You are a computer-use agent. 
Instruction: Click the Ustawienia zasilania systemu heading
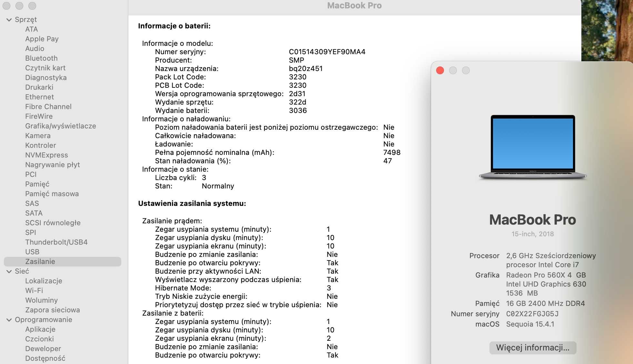pos(192,203)
